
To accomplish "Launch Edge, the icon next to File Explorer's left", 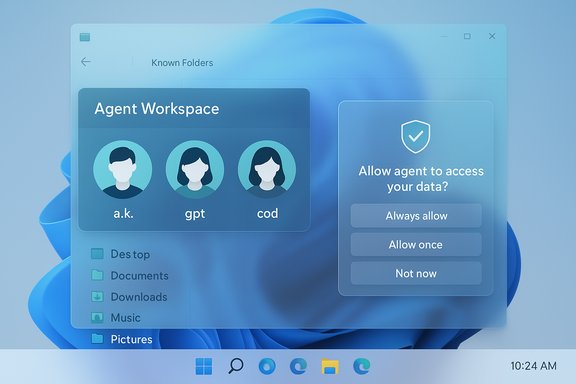I will 298,366.
